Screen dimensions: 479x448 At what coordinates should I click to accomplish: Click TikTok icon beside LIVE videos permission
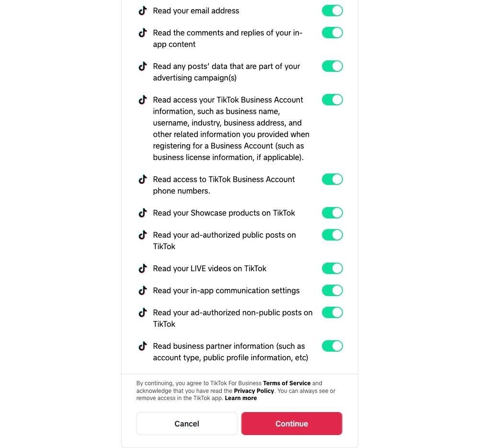coord(143,268)
